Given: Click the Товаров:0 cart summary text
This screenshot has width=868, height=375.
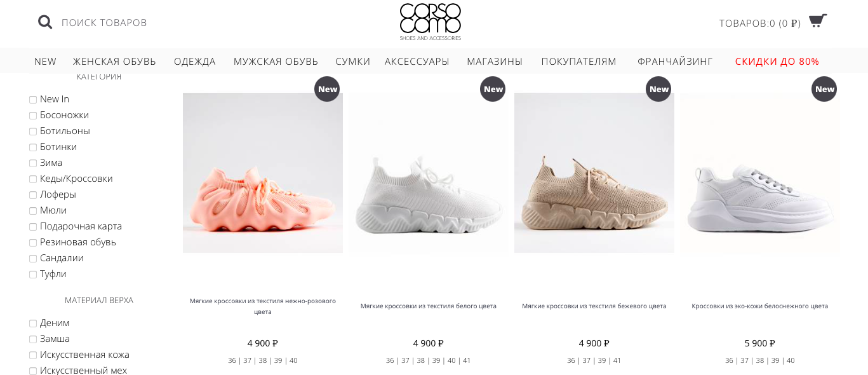Looking at the screenshot, I should click(x=760, y=24).
